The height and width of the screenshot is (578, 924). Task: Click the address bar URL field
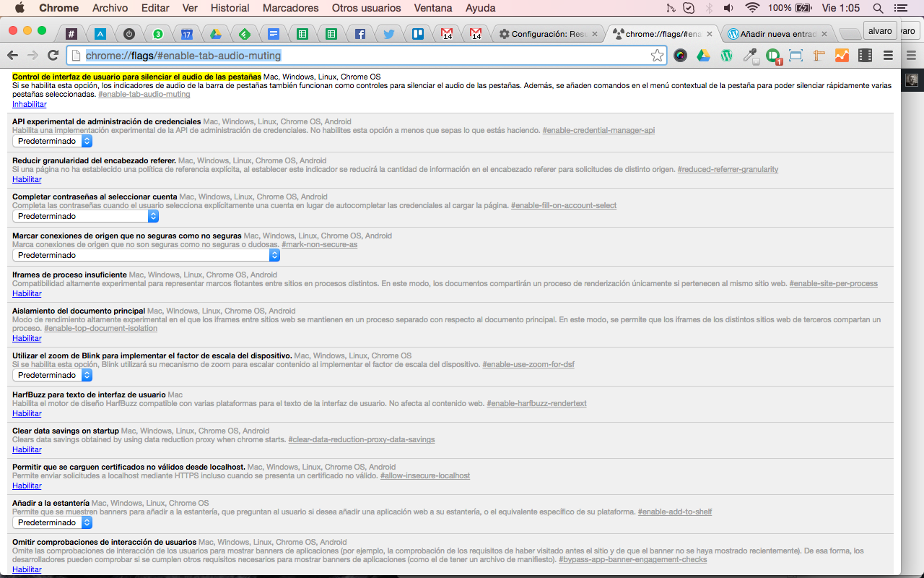pos(361,56)
